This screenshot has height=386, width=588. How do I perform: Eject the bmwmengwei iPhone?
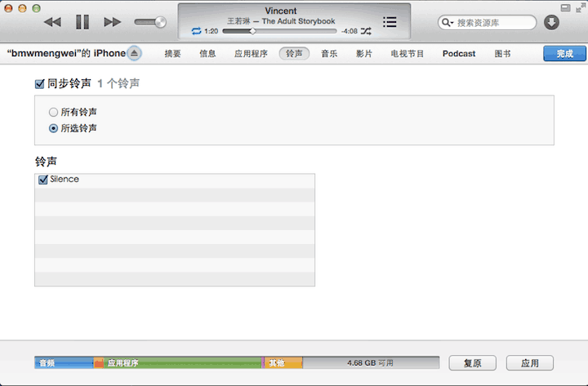point(134,53)
